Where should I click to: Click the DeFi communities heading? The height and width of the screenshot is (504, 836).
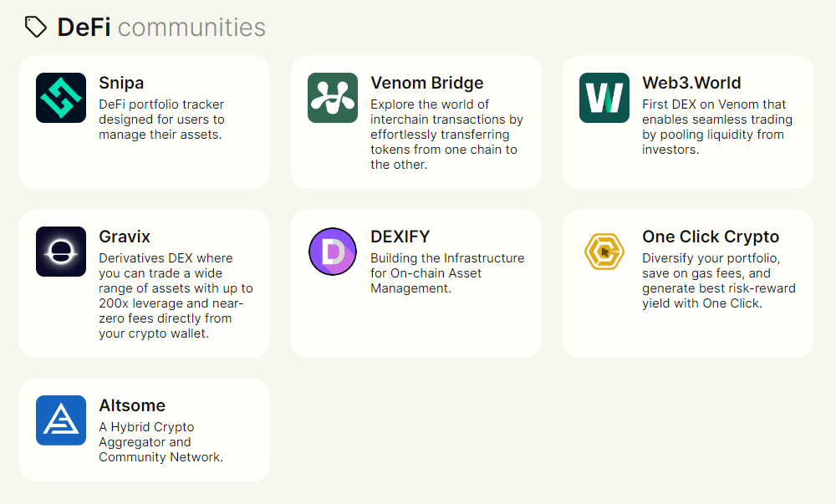pyautogui.click(x=161, y=28)
